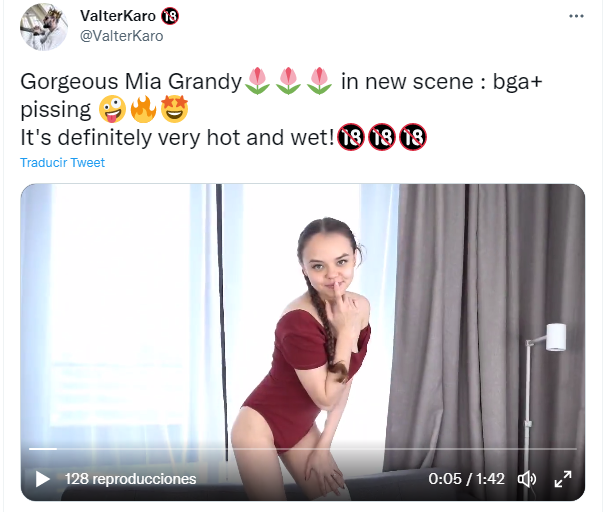Image resolution: width=605 pixels, height=512 pixels.
Task: Click the third tulip emoji in the tweet
Action: [319, 81]
